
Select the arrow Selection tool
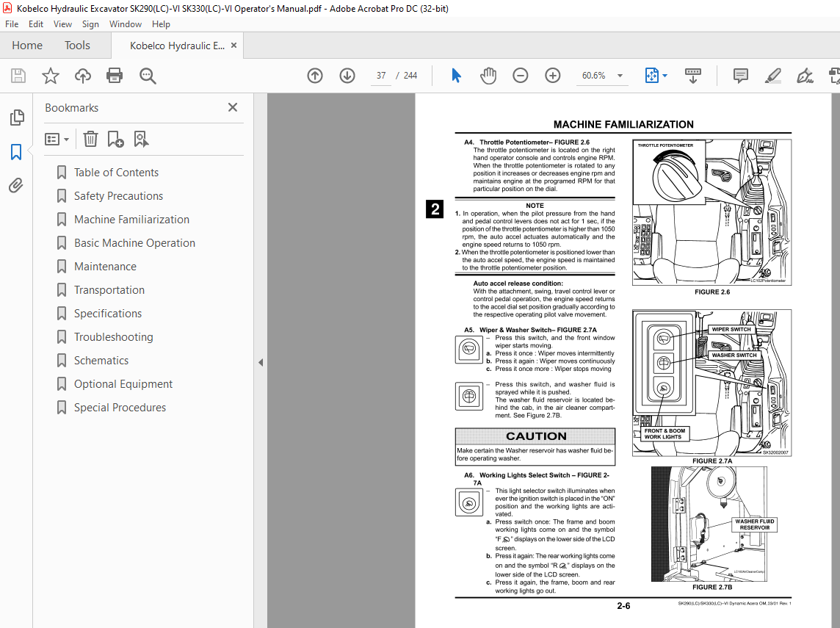tap(456, 76)
